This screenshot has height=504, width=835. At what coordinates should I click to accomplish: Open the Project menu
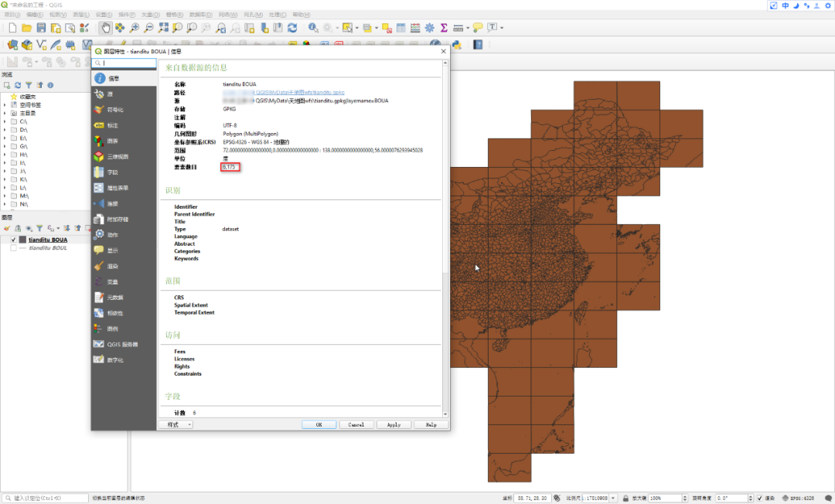point(12,15)
